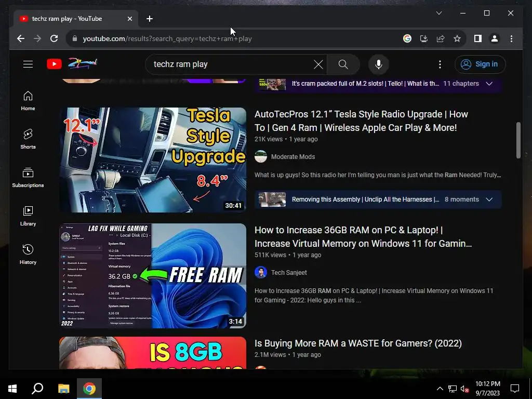Visit Tech Sanjeet channel
Image resolution: width=532 pixels, height=399 pixels.
289,273
